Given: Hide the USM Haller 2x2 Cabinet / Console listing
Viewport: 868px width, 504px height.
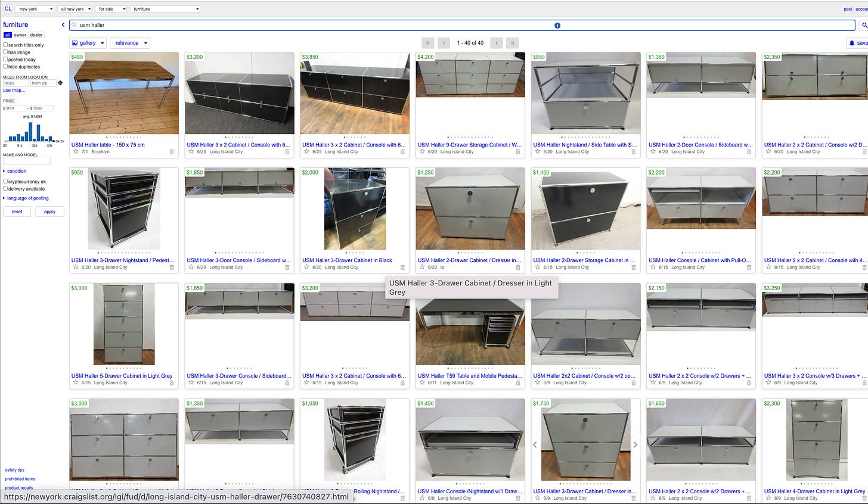Looking at the screenshot, I should (x=634, y=383).
